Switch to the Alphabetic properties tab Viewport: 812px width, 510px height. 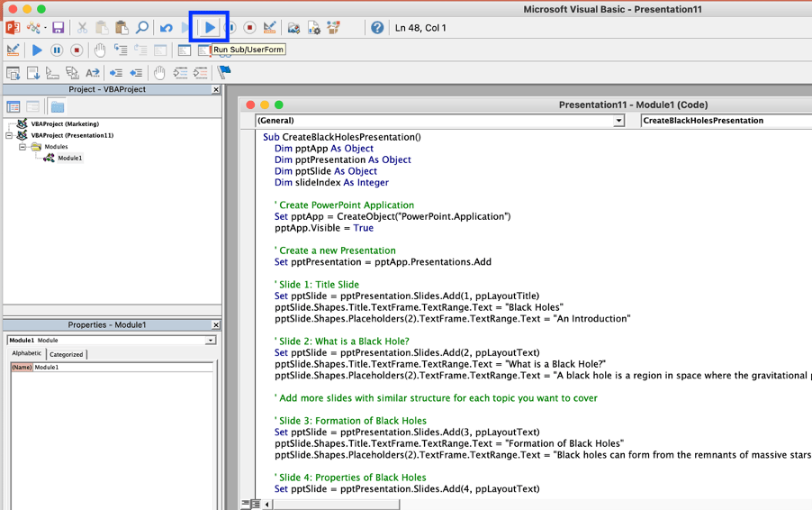coord(26,353)
